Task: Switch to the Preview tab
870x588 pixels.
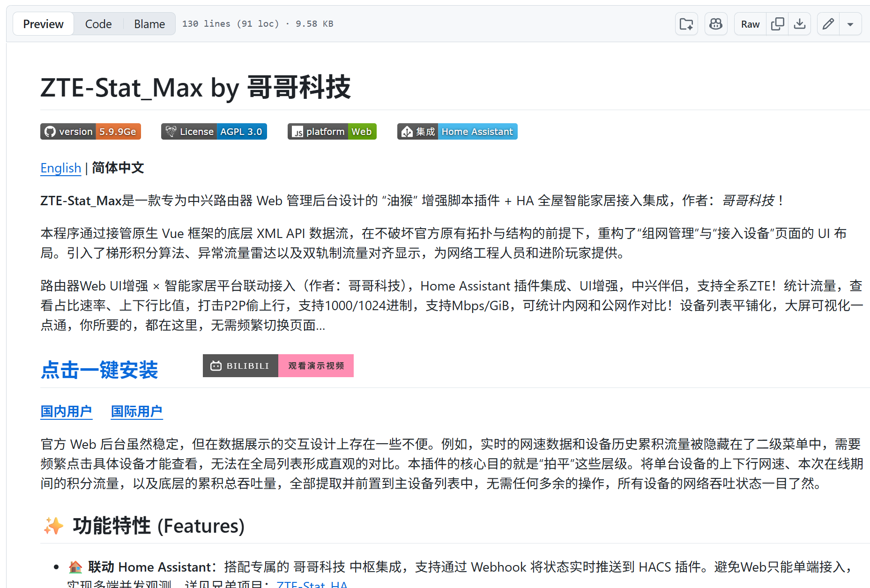Action: coord(43,24)
